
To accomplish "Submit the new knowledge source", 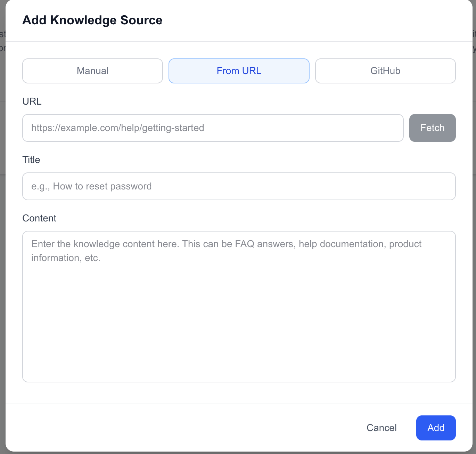I will (x=436, y=428).
